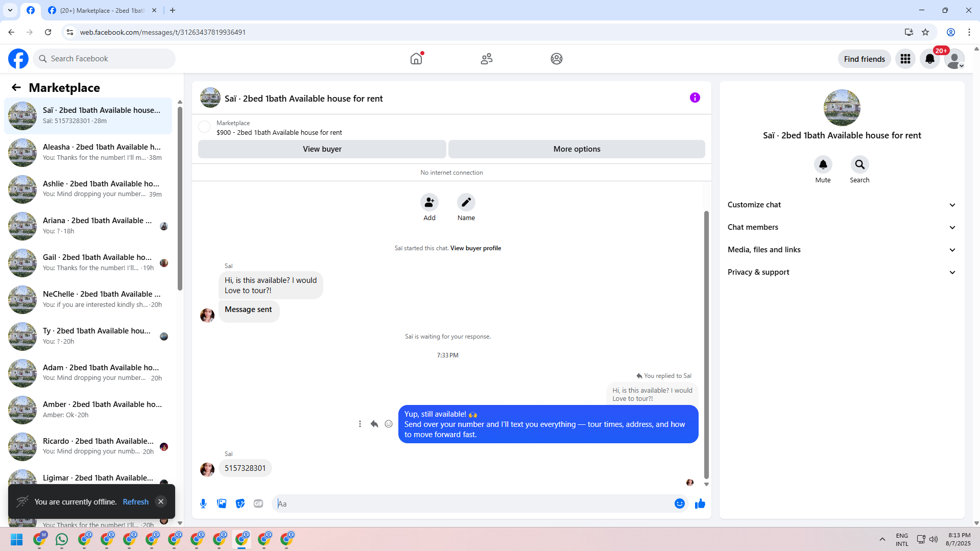Bookmark this page with the star

925,32
